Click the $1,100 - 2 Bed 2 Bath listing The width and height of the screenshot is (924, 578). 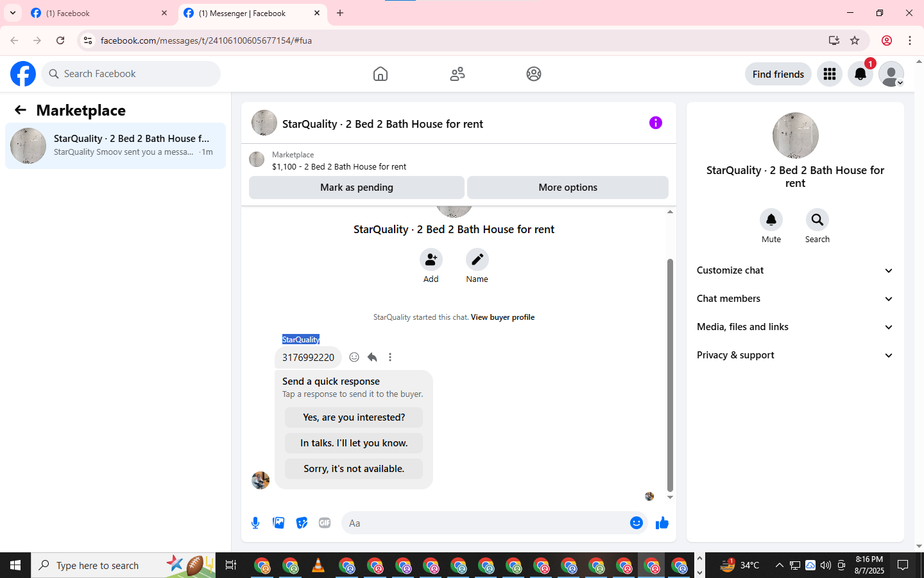(339, 166)
